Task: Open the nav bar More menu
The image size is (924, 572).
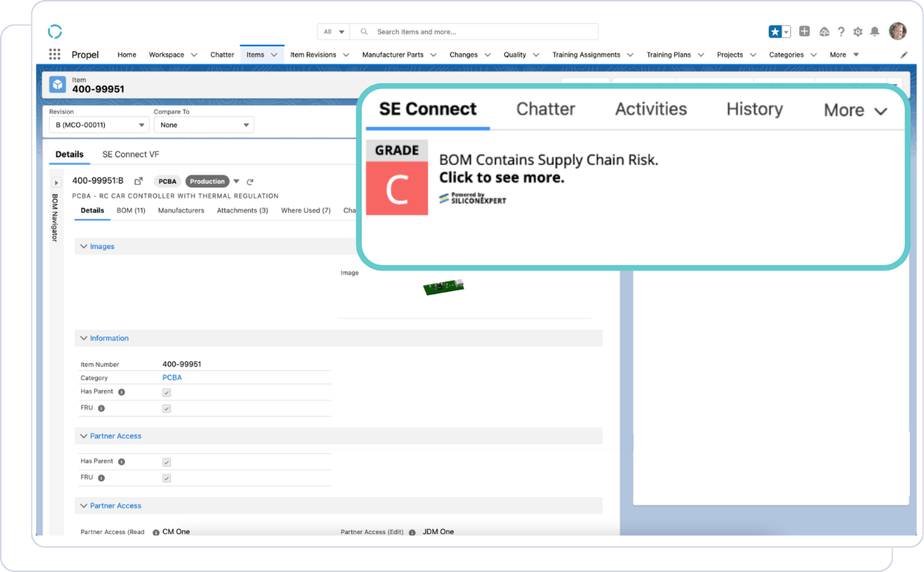Action: coord(844,55)
